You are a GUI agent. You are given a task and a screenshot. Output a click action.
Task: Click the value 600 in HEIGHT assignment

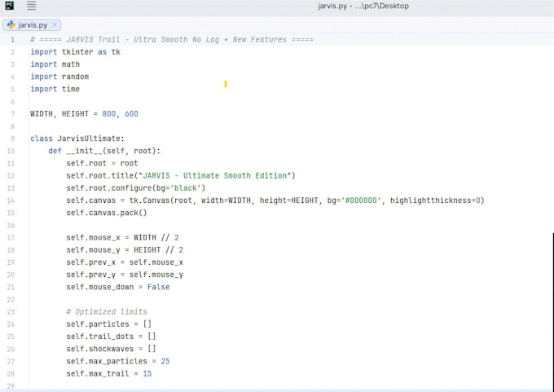point(131,114)
